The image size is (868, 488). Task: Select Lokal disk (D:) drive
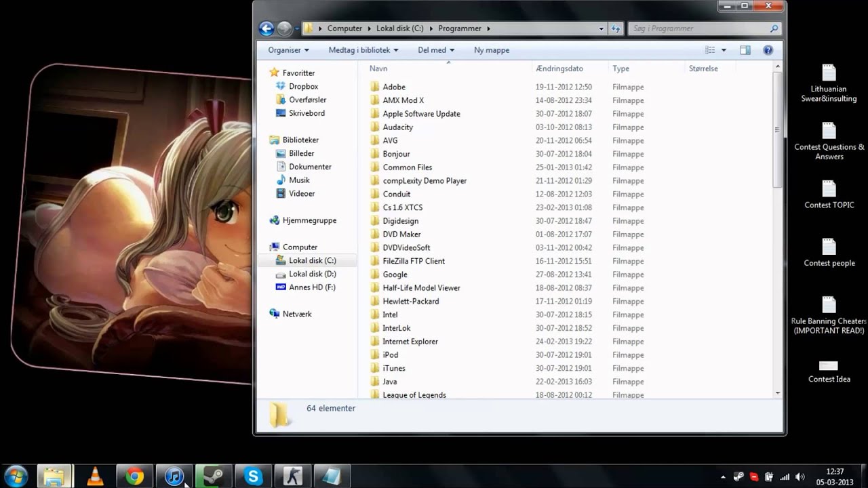click(306, 274)
